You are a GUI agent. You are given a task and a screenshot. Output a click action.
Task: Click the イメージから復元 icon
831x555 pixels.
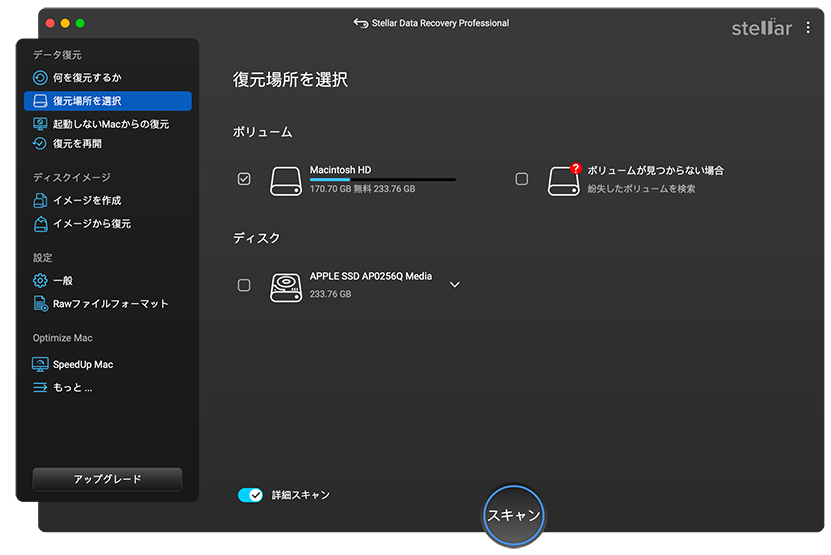(40, 224)
